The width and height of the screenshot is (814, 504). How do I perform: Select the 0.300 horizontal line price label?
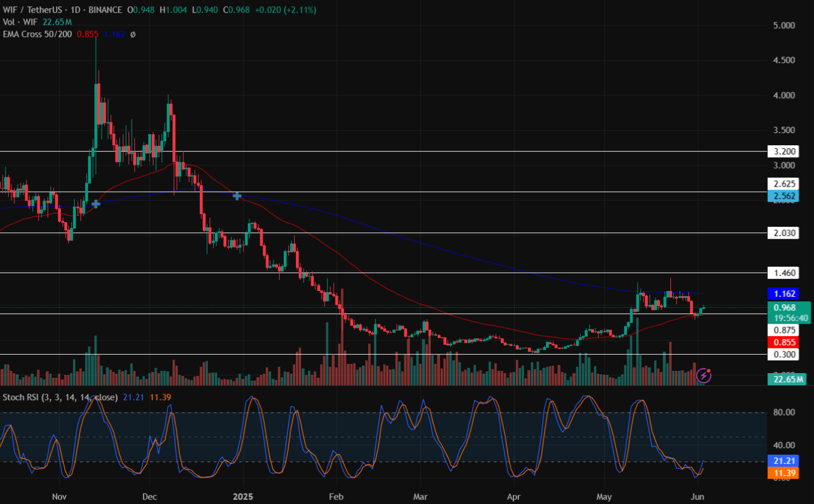783,354
